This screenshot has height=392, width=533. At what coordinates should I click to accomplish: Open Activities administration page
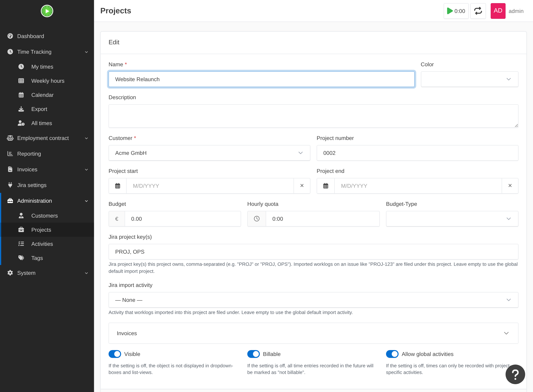(x=47, y=244)
